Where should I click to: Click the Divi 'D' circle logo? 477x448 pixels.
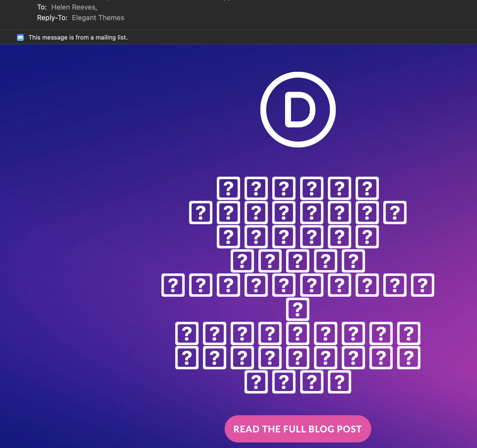298,110
